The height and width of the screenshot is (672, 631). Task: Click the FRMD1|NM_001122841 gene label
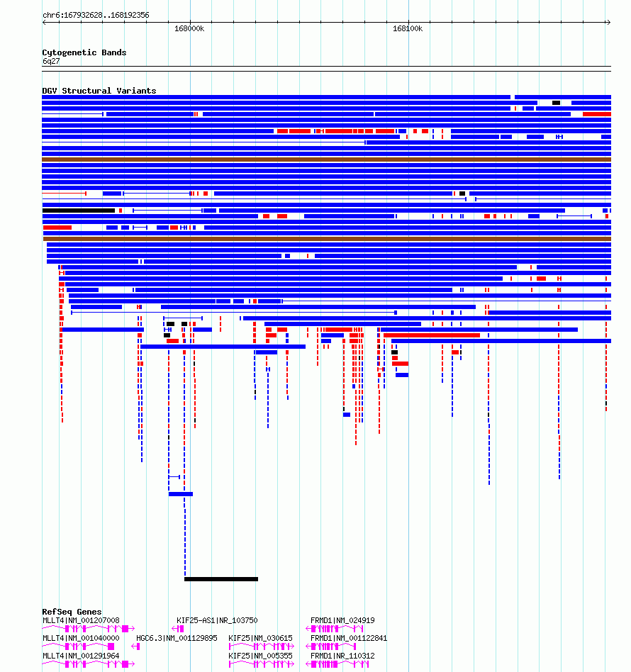point(349,638)
